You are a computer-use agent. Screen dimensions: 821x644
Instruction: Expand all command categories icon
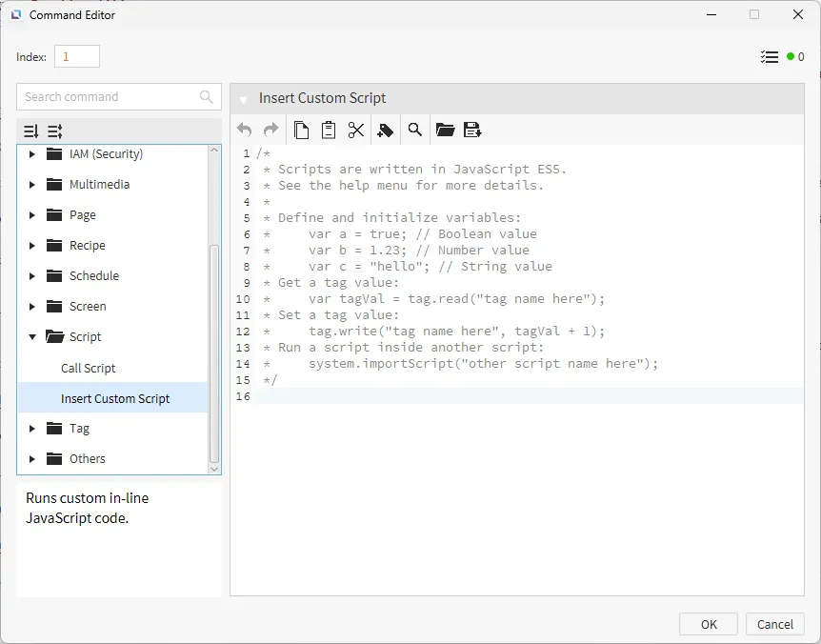pyautogui.click(x=31, y=131)
